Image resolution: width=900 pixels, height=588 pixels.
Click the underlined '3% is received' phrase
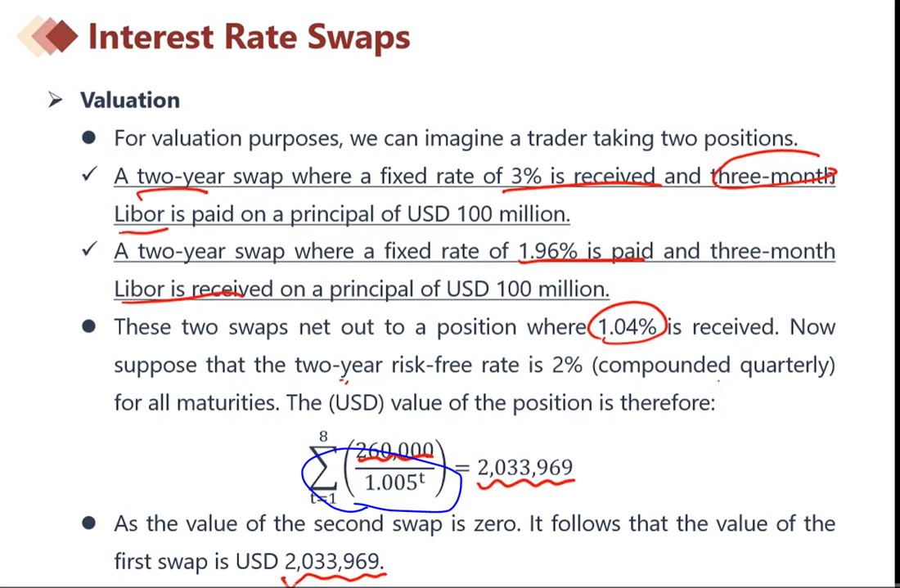pyautogui.click(x=583, y=176)
